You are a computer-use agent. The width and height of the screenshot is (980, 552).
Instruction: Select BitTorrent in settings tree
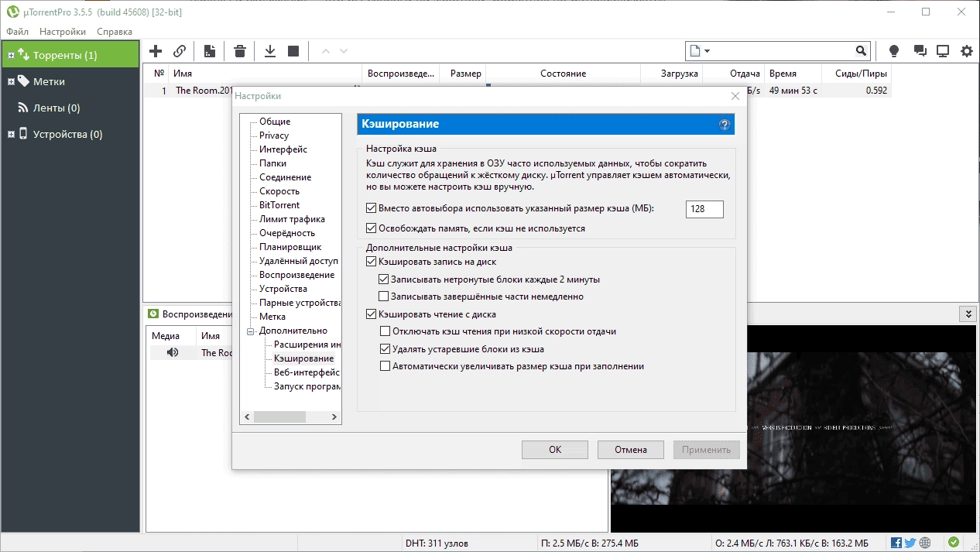click(279, 205)
